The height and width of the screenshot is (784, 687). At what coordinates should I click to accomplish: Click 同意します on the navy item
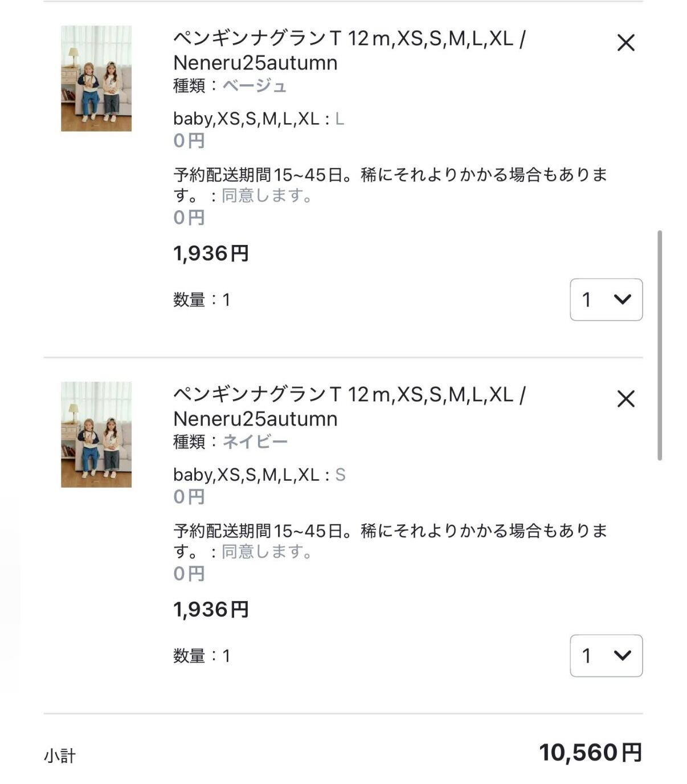(x=267, y=552)
